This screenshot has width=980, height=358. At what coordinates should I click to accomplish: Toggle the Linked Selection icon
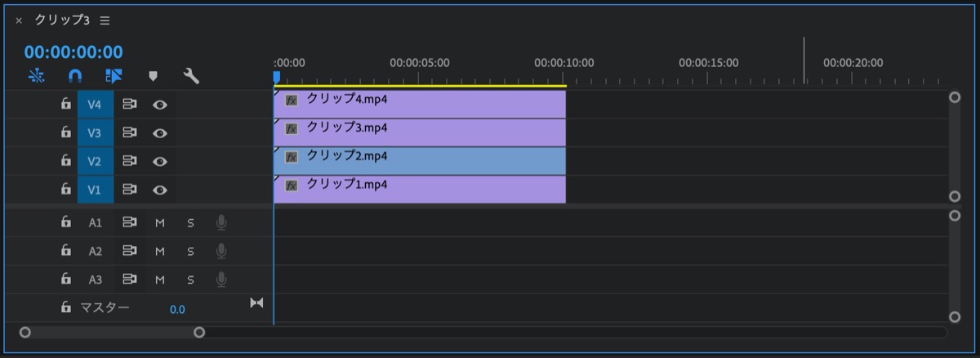point(114,77)
